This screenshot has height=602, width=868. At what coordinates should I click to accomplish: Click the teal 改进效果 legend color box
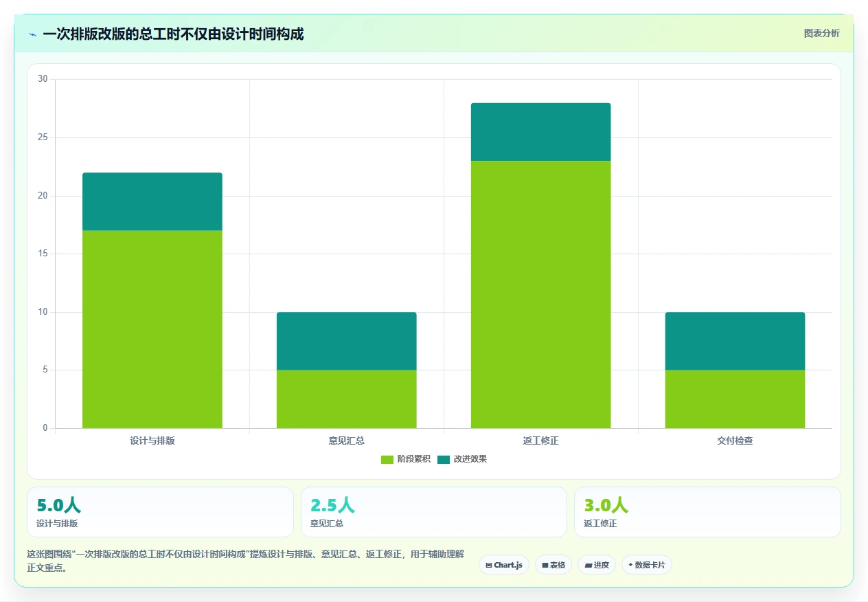pyautogui.click(x=444, y=459)
